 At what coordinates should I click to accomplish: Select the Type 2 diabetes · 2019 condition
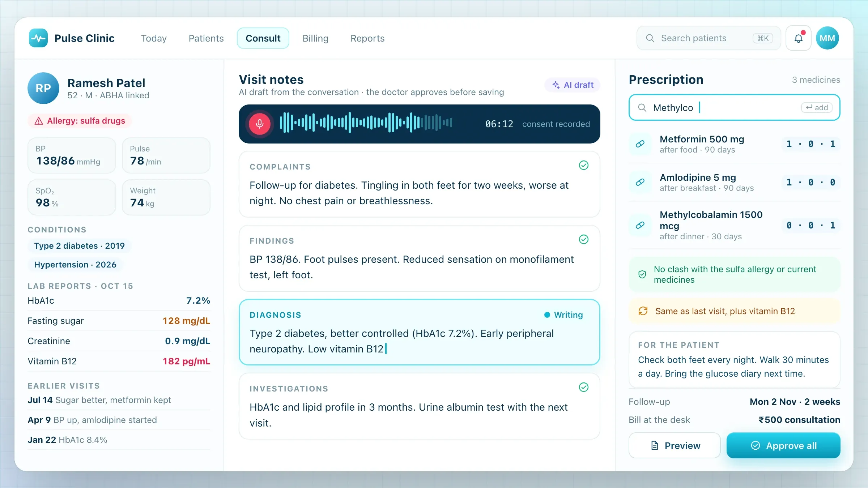coord(79,246)
